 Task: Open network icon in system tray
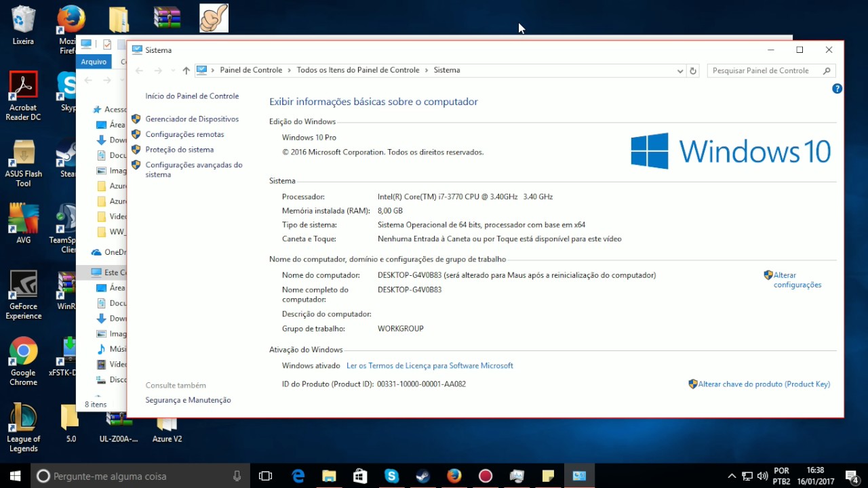747,476
